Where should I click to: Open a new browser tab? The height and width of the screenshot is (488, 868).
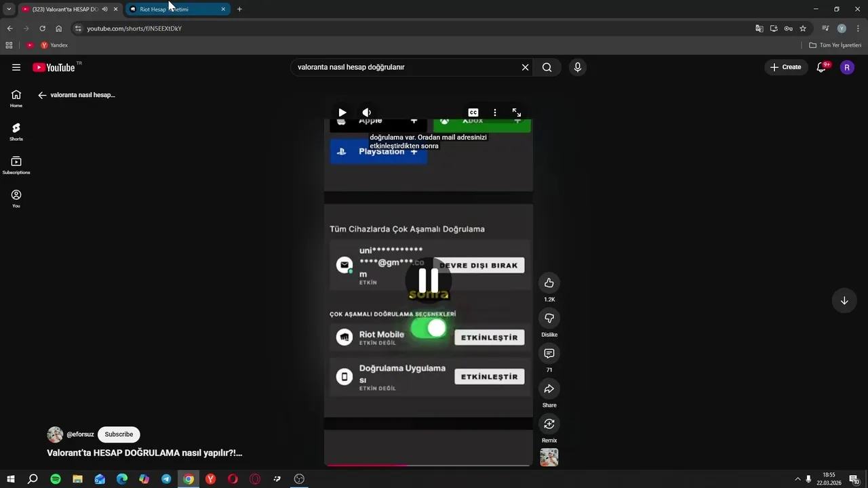(239, 9)
